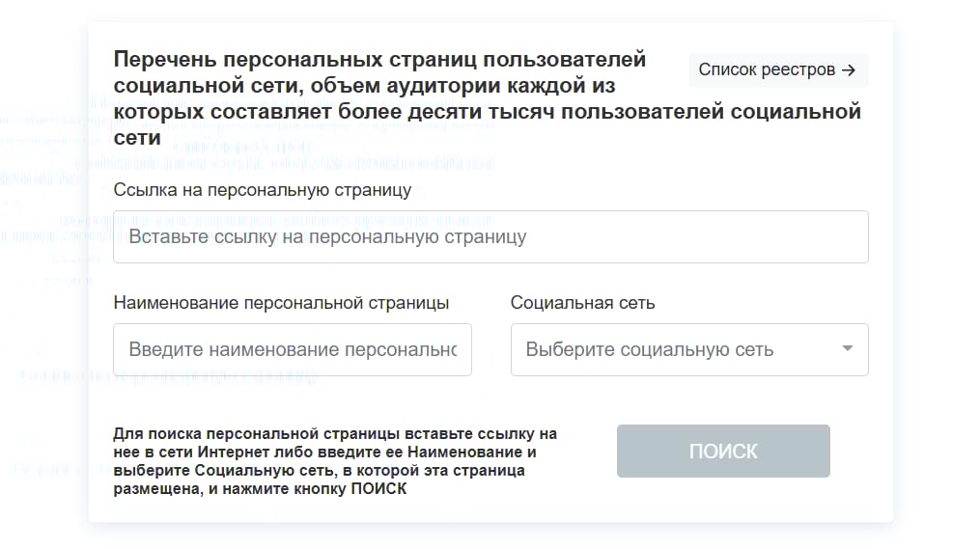Click the Социальная сеть field label

tap(582, 303)
